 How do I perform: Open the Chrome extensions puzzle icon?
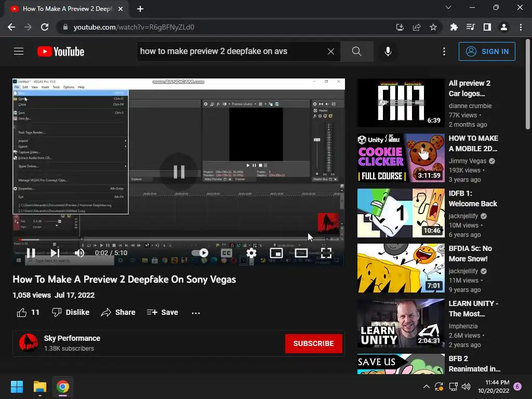(x=454, y=27)
